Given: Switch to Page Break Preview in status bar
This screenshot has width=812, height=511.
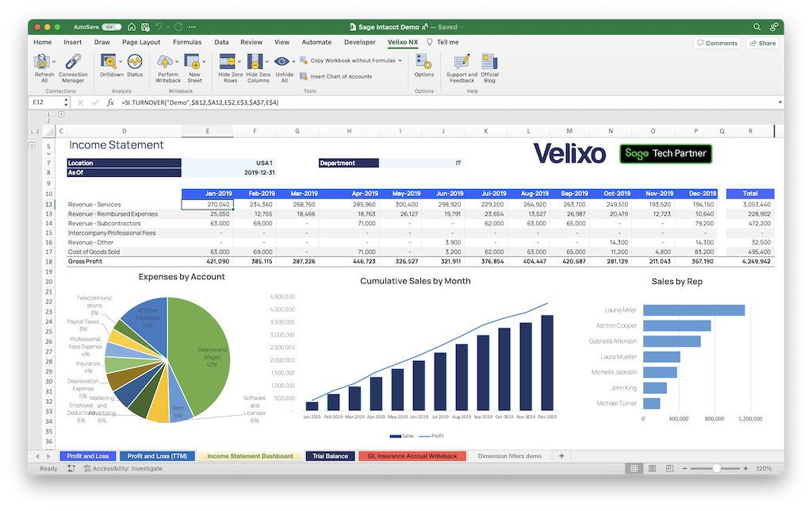Looking at the screenshot, I should (669, 468).
